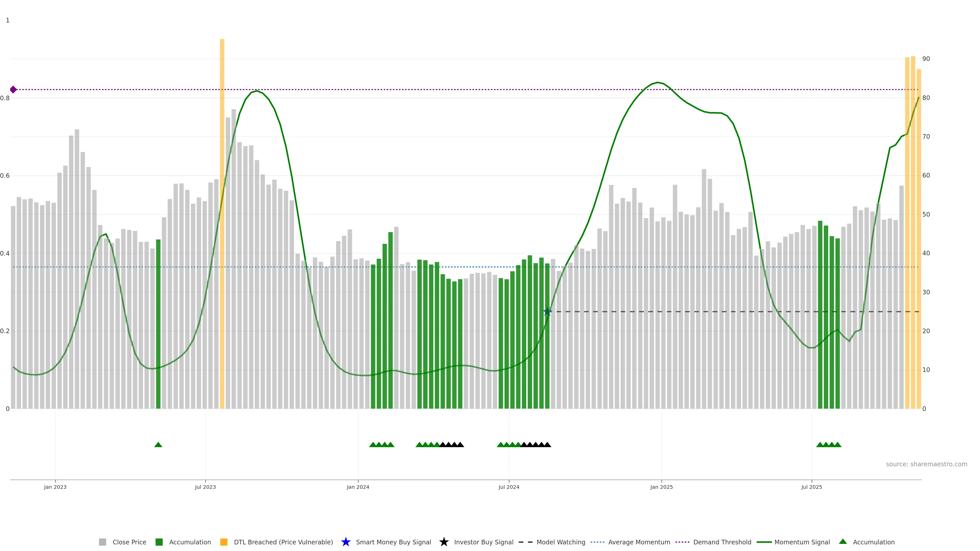Toggle the Model Watching dashed legend entry
The width and height of the screenshot is (980, 551).
pyautogui.click(x=525, y=542)
